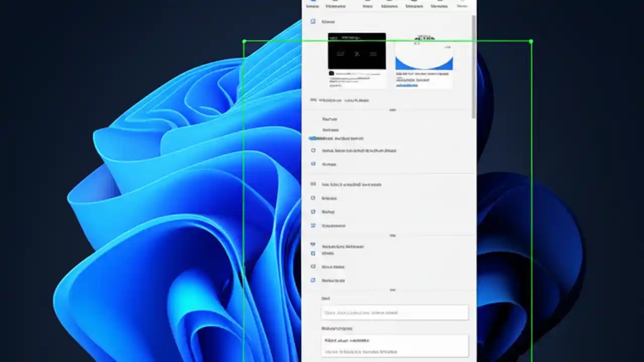Screen dimensions: 644x362
Task: Select the blue icon next to the short SMS-style entry
Action: pyautogui.click(x=313, y=253)
